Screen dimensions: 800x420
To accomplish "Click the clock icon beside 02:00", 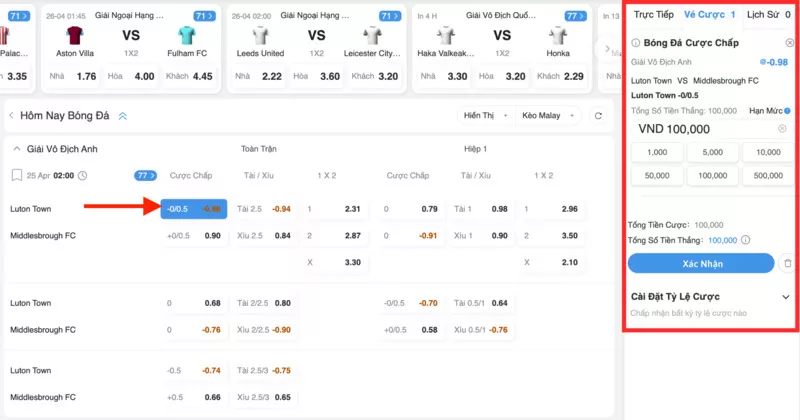I will (82, 176).
